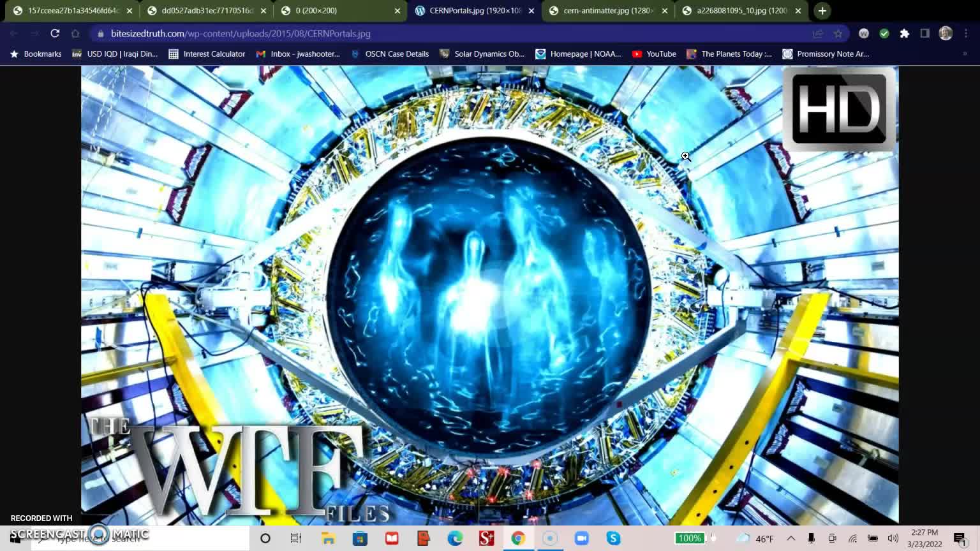This screenshot has width=980, height=551.
Task: Share this page from the address bar
Action: (818, 33)
